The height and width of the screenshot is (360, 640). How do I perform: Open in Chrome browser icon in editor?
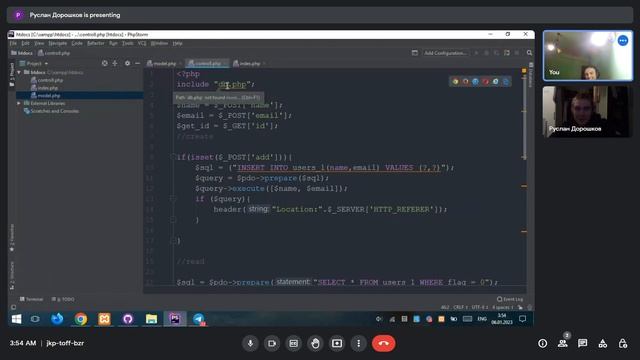456,82
